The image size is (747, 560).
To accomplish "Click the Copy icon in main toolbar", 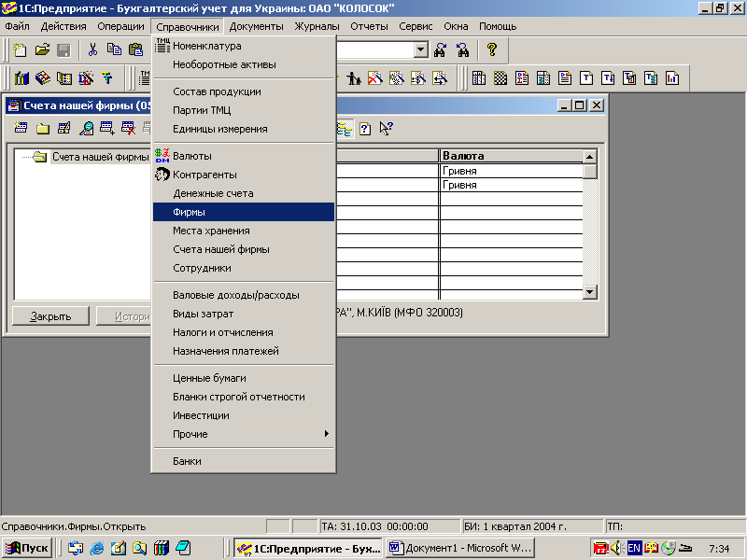I will click(x=114, y=49).
